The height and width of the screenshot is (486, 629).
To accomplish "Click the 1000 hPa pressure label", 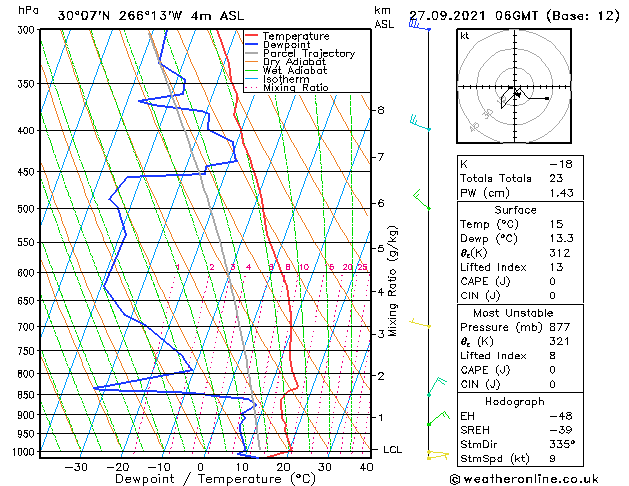I will tap(25, 452).
